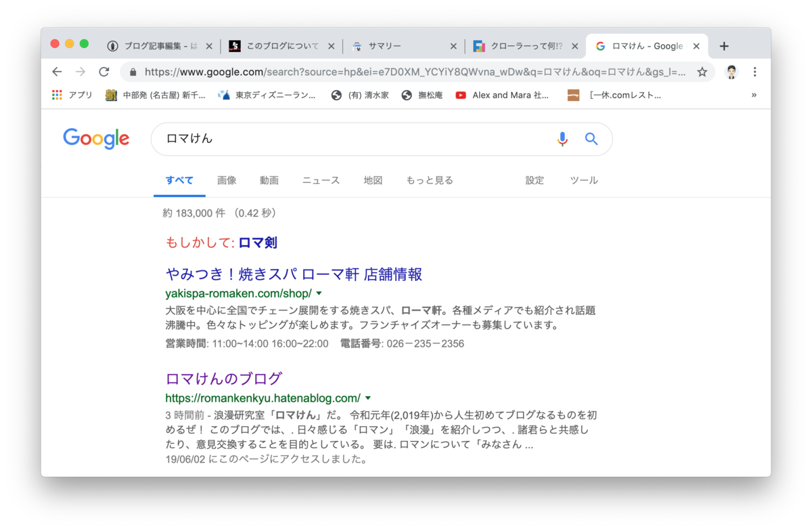Close the クローラーって何 tab

tap(574, 46)
